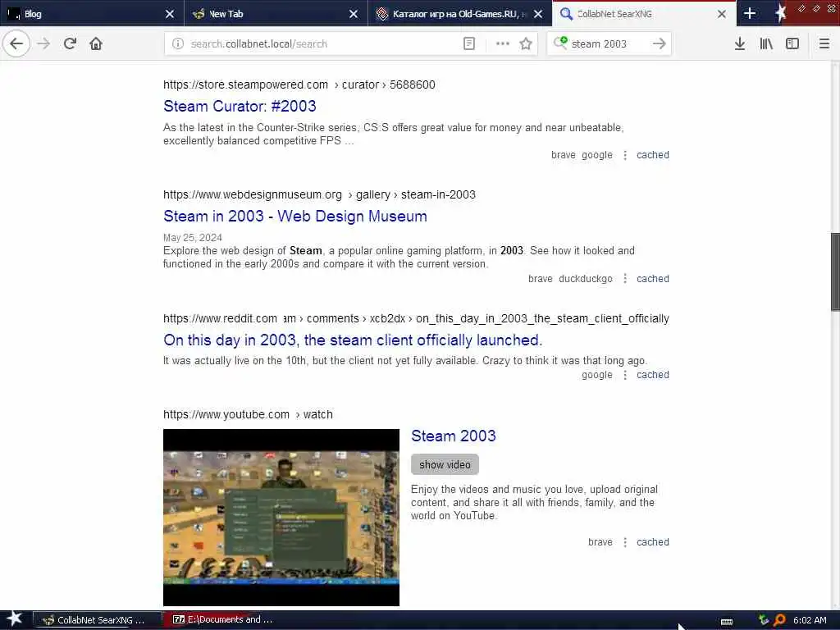
Task: Open the start menu star button
Action: pyautogui.click(x=15, y=619)
